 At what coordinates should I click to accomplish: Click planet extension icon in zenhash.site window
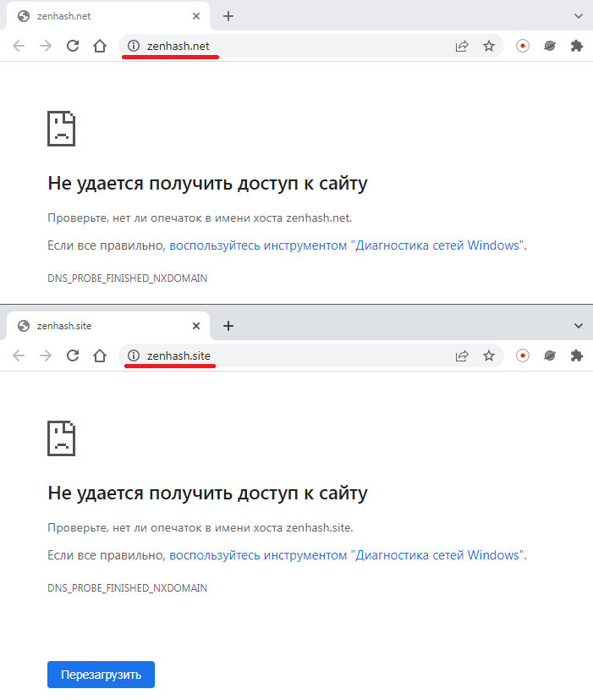[x=550, y=356]
